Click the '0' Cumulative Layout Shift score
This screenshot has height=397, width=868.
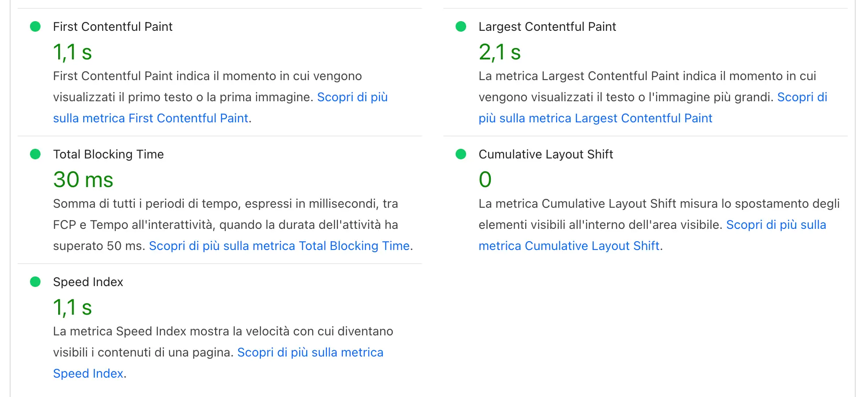coord(485,179)
